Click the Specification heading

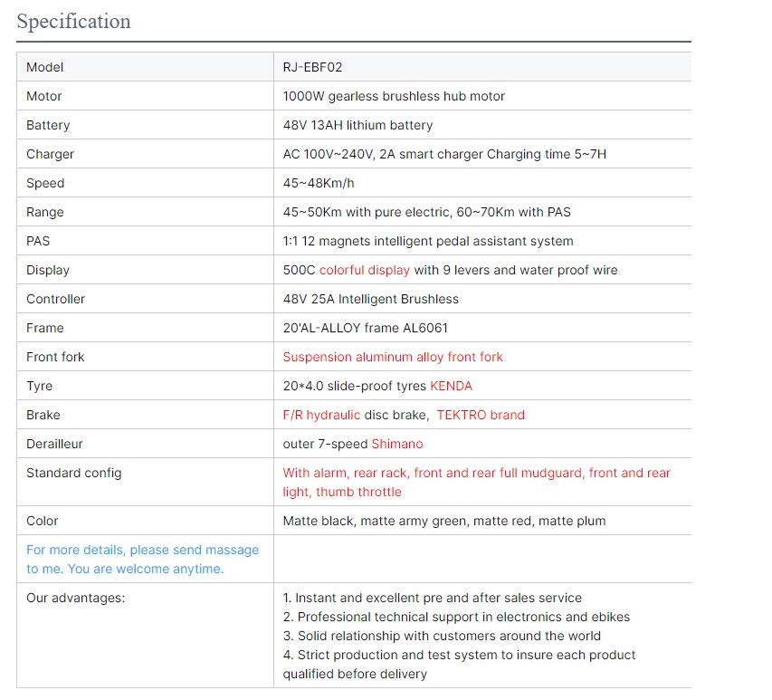pyautogui.click(x=74, y=22)
